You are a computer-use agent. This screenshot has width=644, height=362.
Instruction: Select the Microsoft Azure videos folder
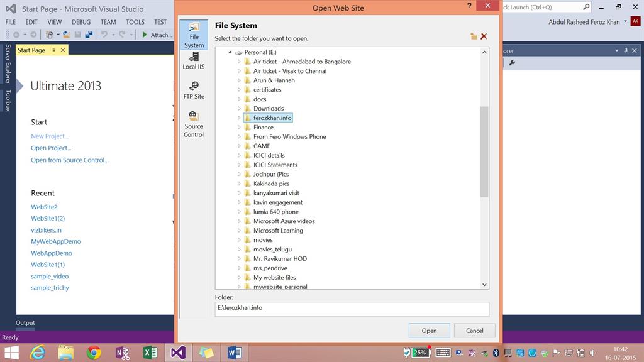[x=284, y=221]
